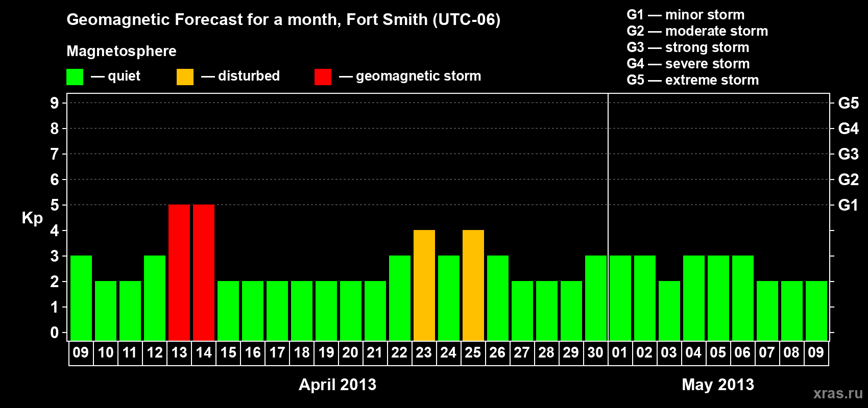Click date label 30 on the axis
The image size is (868, 408).
click(x=595, y=352)
